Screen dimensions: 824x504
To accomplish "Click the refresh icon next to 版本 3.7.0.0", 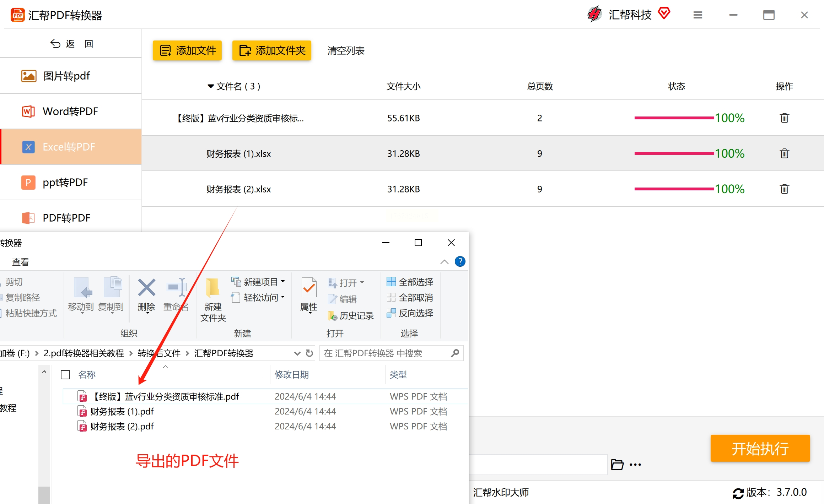I will point(738,493).
